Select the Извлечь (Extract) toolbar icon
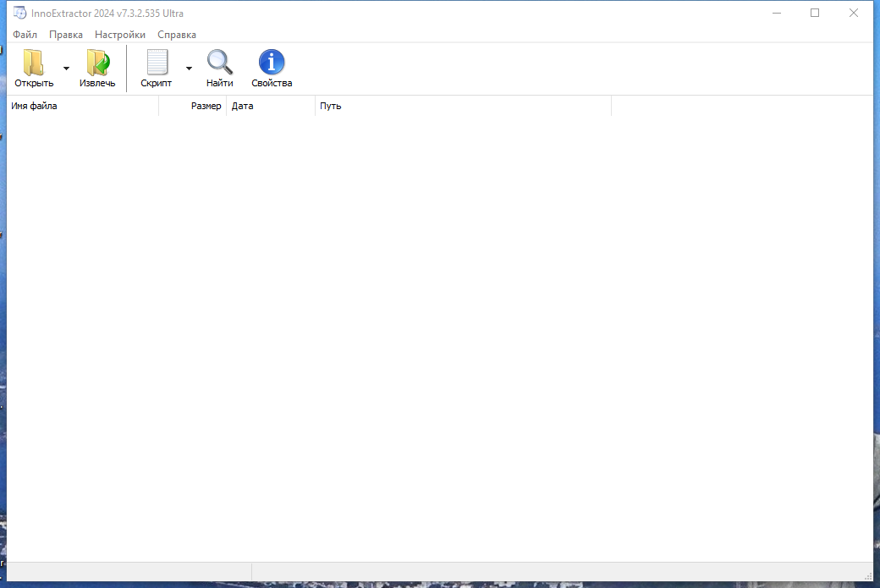The image size is (880, 588). pyautogui.click(x=96, y=62)
